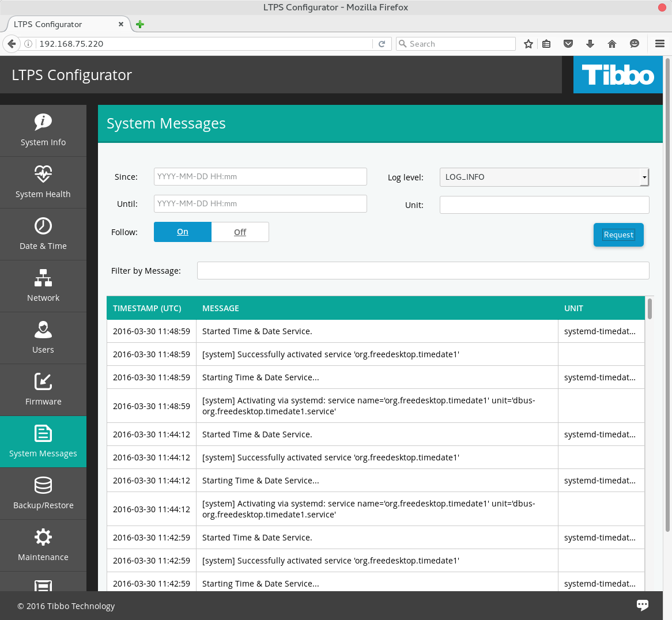Open the Users section icon
This screenshot has width=672, height=620.
pyautogui.click(x=43, y=330)
